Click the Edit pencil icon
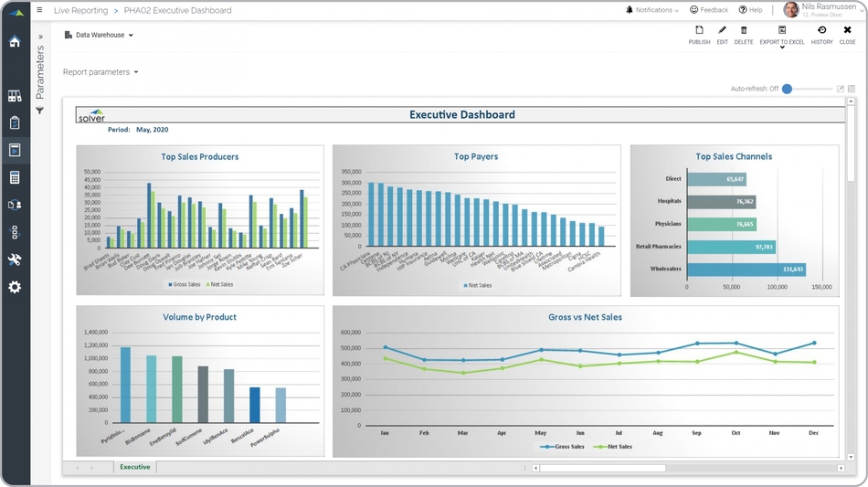The image size is (868, 487). coord(723,35)
